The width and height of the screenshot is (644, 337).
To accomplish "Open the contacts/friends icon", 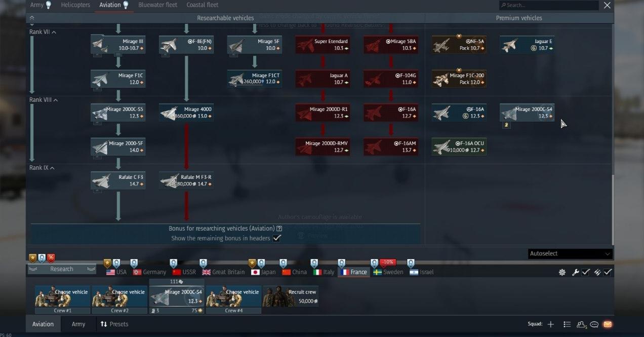I will pos(581,324).
